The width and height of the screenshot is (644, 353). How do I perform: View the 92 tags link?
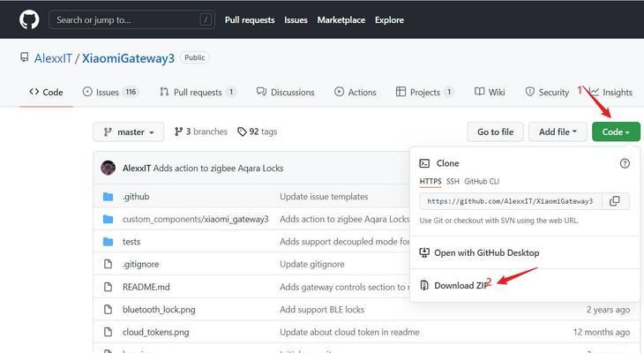(258, 131)
